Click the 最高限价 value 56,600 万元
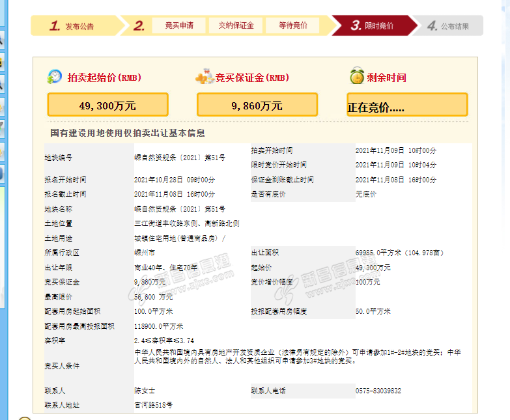Screen dimensions: 510x420 154,296
